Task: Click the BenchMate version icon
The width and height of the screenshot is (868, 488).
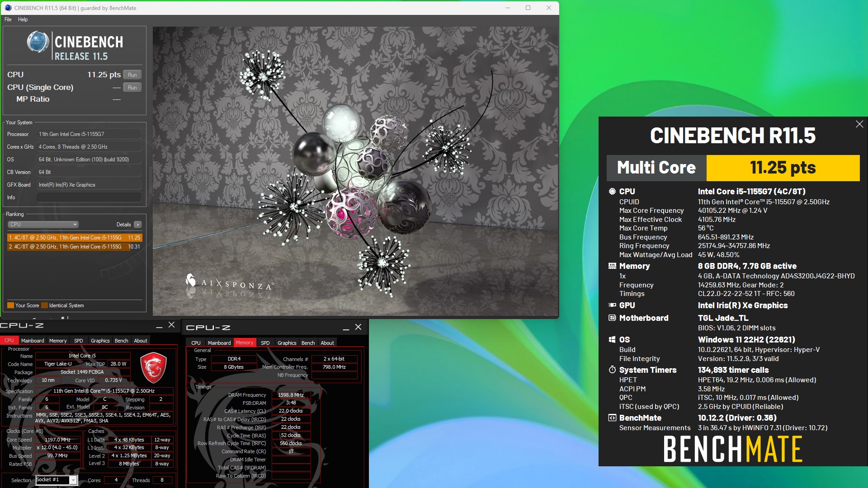Action: pyautogui.click(x=612, y=418)
